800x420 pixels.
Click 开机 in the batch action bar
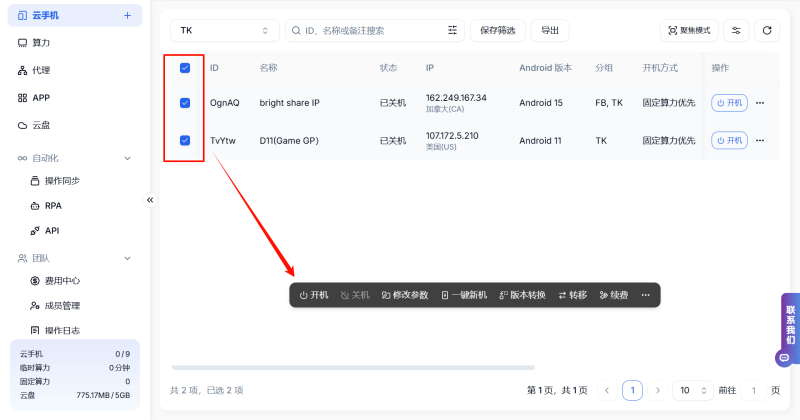(x=314, y=295)
